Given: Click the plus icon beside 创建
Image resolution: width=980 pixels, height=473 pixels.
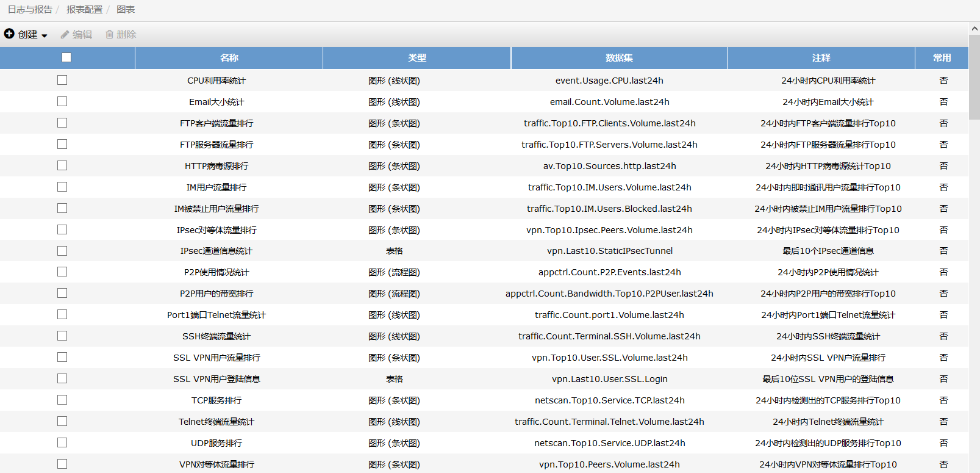Looking at the screenshot, I should (9, 34).
